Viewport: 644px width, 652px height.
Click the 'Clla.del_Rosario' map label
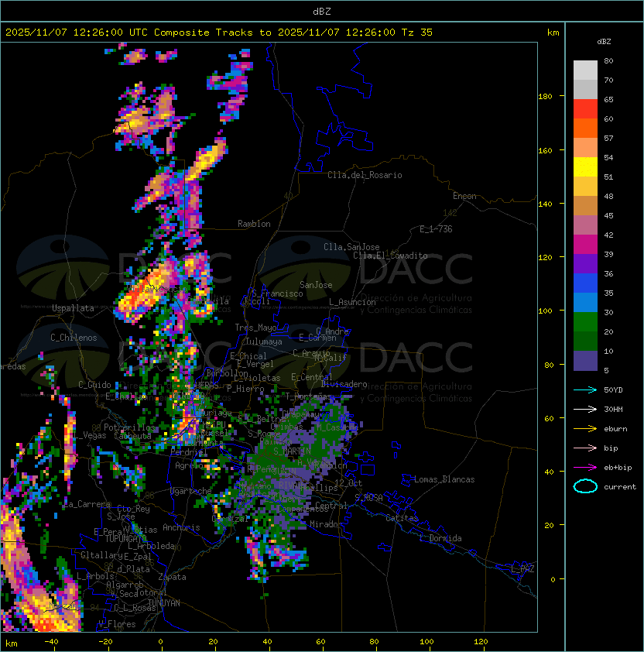tap(365, 175)
